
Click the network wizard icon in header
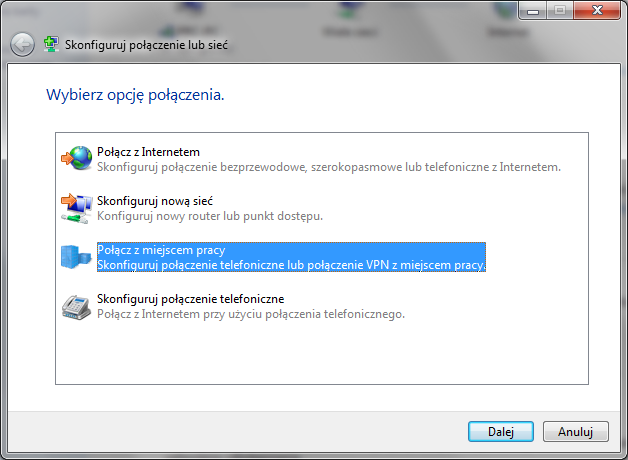(51, 45)
